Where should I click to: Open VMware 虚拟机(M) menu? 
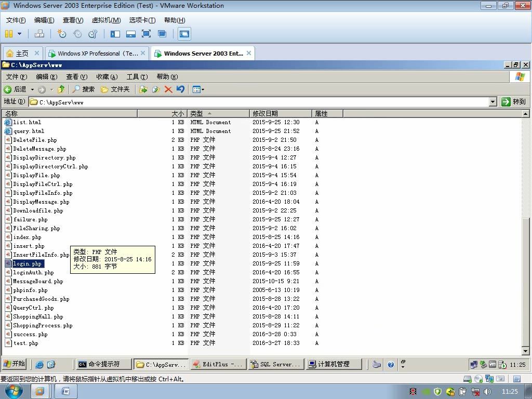pos(106,20)
